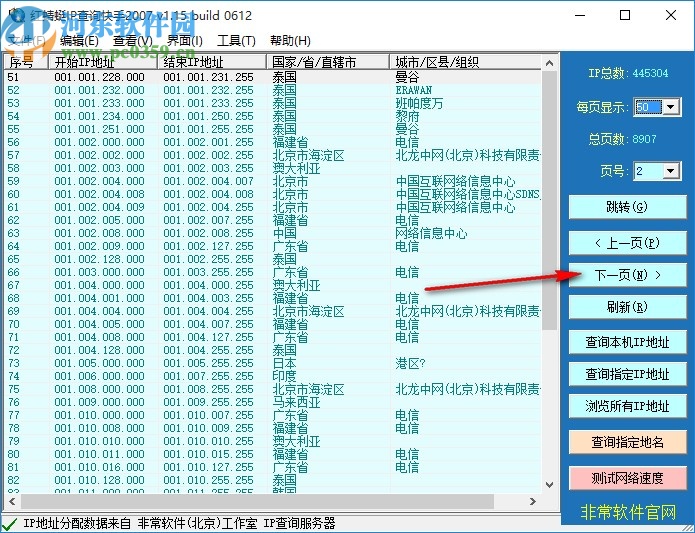Click the horizontal scrollbar left arrow
Viewport: 695px width, 533px height.
point(12,502)
